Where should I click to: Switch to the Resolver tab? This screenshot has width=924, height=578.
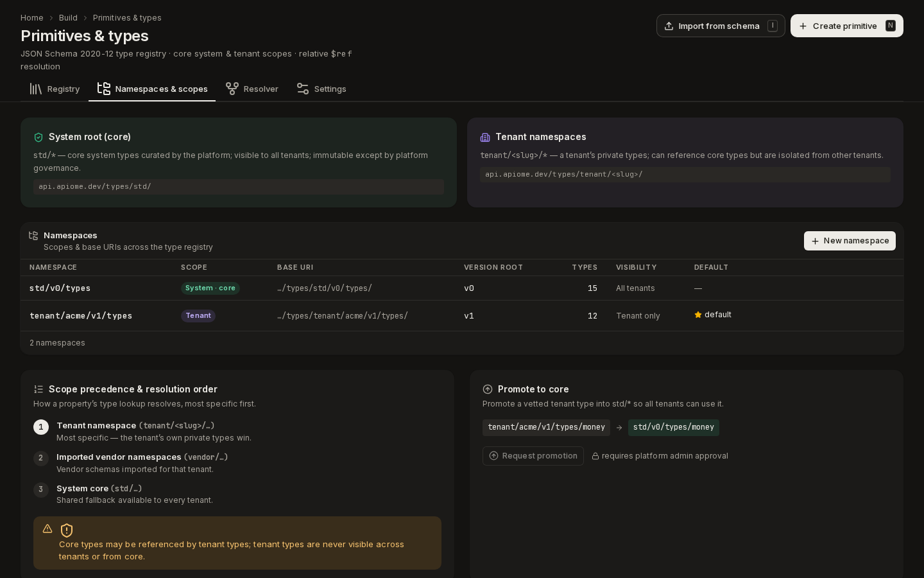point(252,89)
